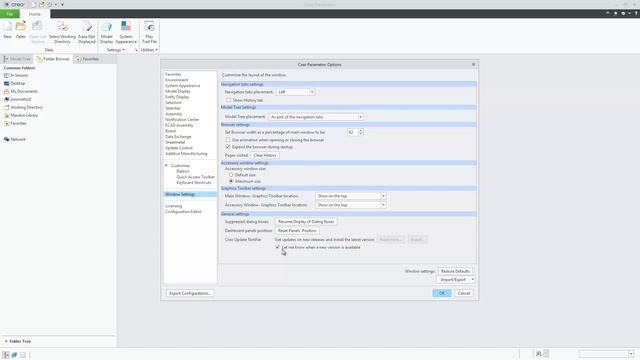The image size is (640, 360).
Task: Click the second icon in the bottom-left status bar
Action: pyautogui.click(x=14, y=355)
